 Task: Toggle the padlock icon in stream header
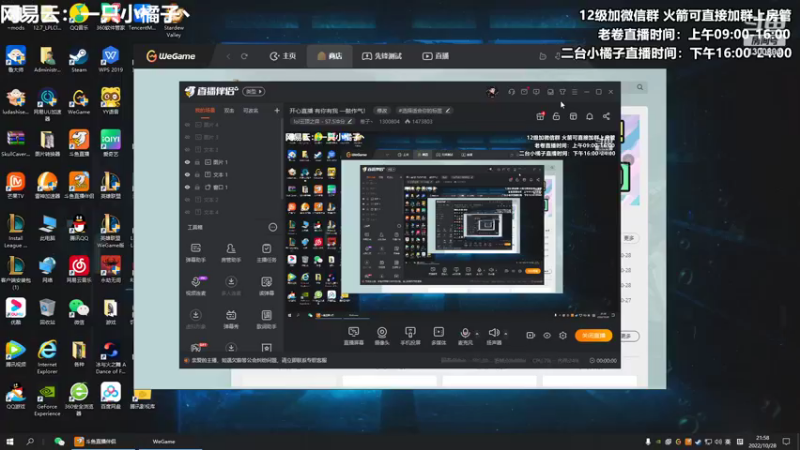point(556,116)
